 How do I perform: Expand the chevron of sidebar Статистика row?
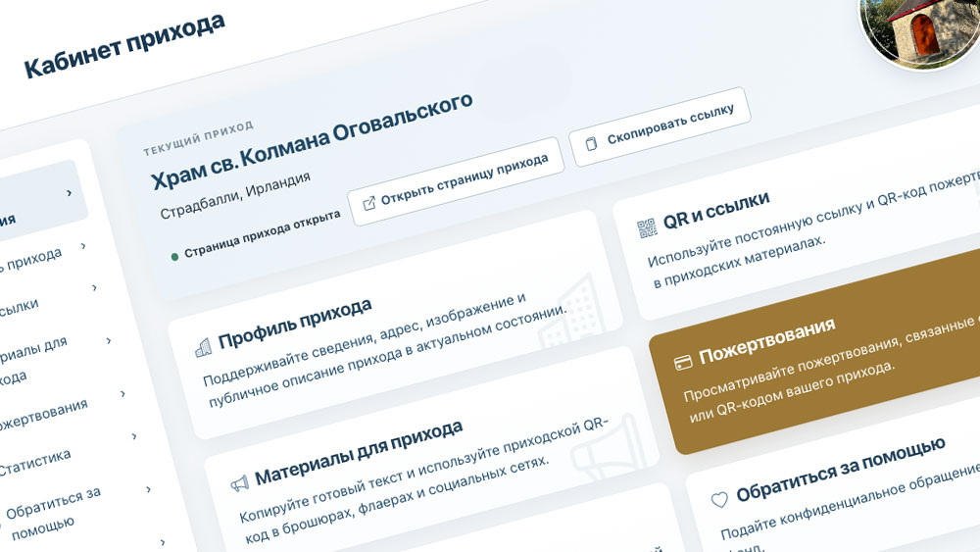coord(134,436)
